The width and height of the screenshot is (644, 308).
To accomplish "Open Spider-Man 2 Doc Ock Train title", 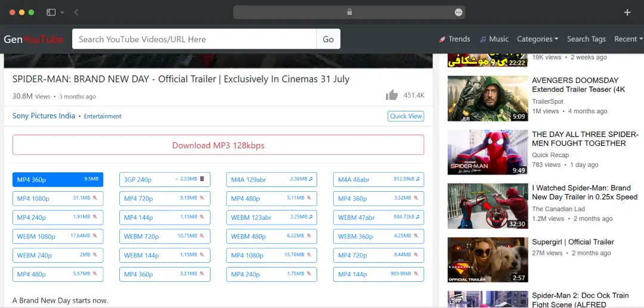I will pyautogui.click(x=580, y=300).
